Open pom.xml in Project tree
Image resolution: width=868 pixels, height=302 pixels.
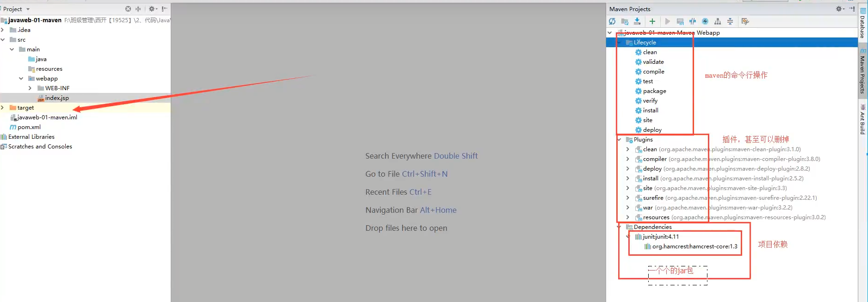pyautogui.click(x=25, y=127)
